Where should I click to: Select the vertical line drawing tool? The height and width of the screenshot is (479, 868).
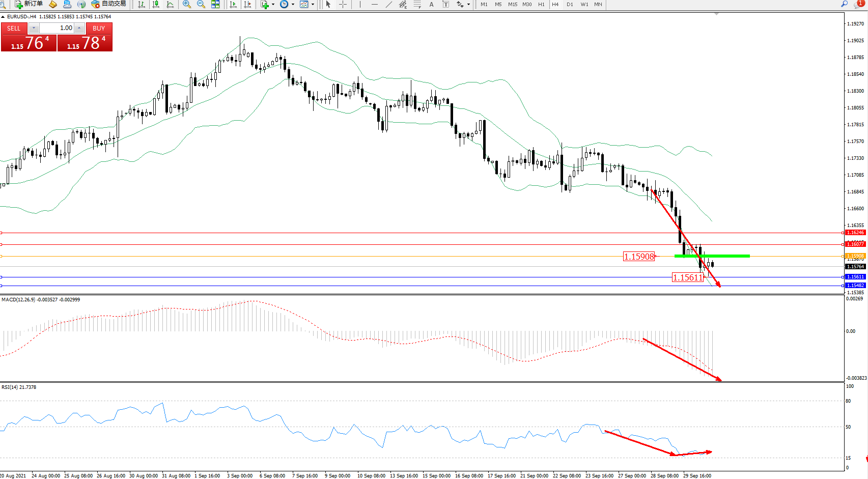pos(360,4)
